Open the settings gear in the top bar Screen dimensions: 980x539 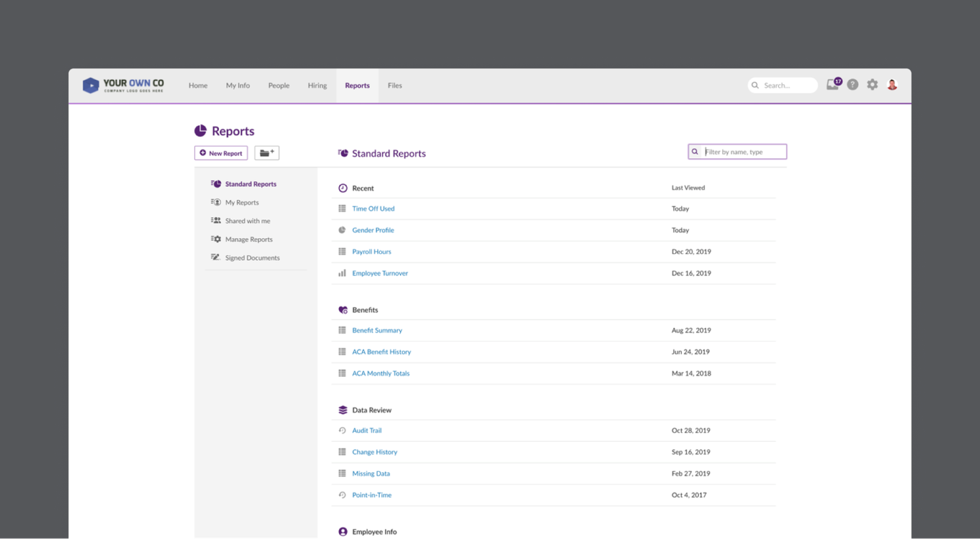(x=872, y=85)
